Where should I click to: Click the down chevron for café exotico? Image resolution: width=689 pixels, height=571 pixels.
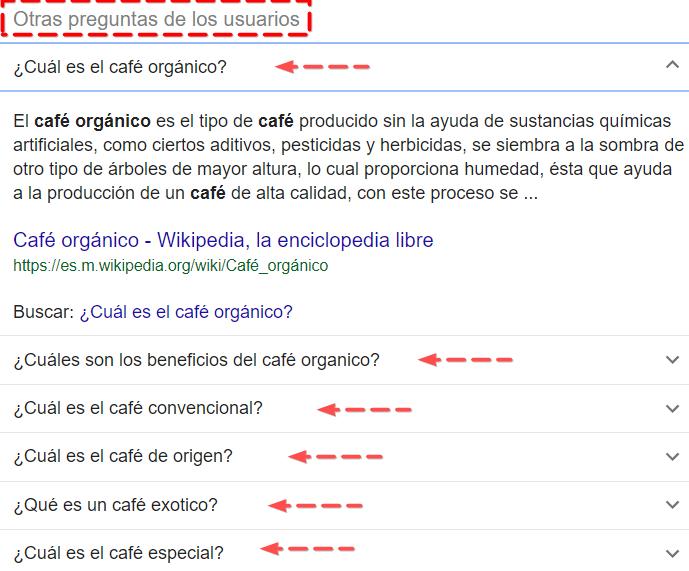click(671, 505)
